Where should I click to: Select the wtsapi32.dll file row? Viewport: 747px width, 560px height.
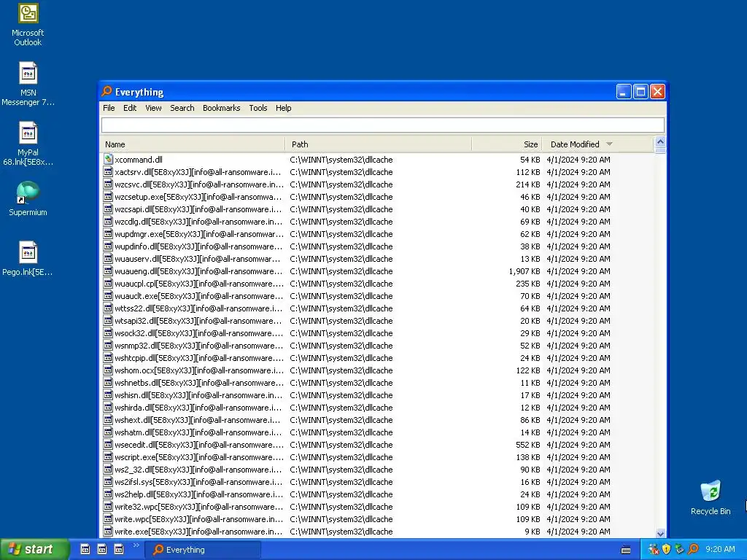point(378,321)
